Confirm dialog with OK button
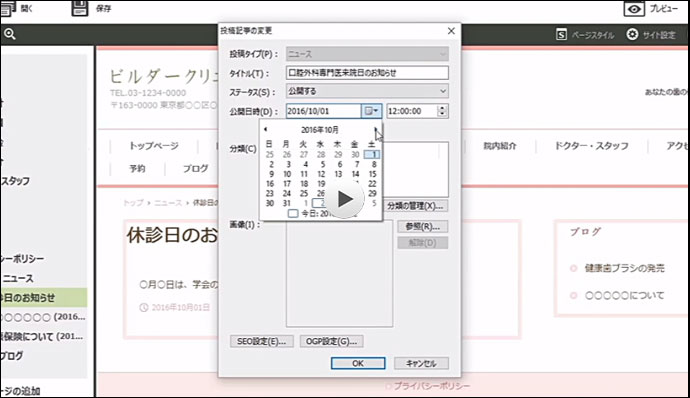690x398 pixels. pyautogui.click(x=358, y=363)
